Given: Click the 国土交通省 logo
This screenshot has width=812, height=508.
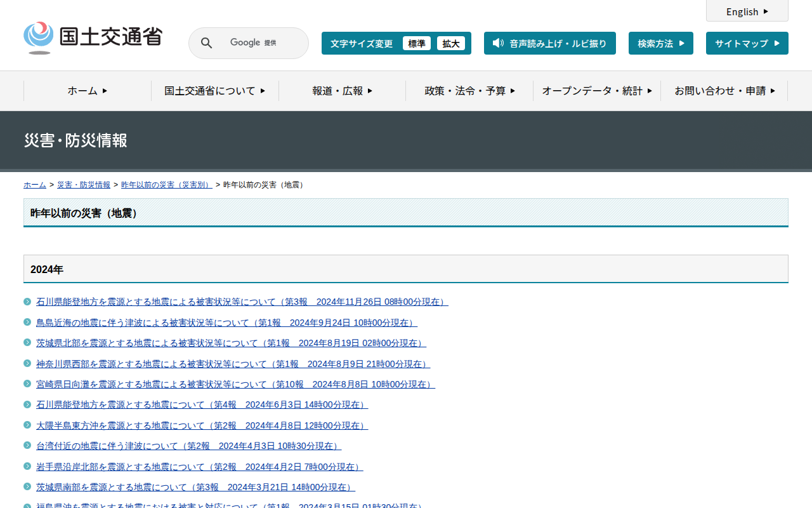Looking at the screenshot, I should pos(93,37).
